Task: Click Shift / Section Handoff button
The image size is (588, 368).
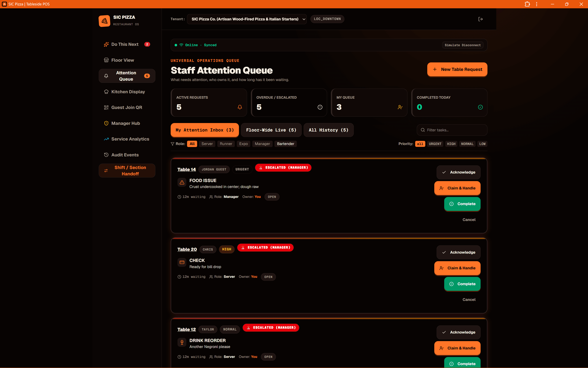Action: (127, 171)
